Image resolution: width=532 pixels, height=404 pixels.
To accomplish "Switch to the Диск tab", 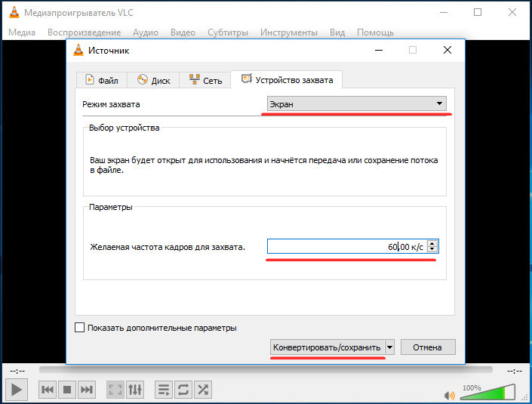I will tap(153, 80).
